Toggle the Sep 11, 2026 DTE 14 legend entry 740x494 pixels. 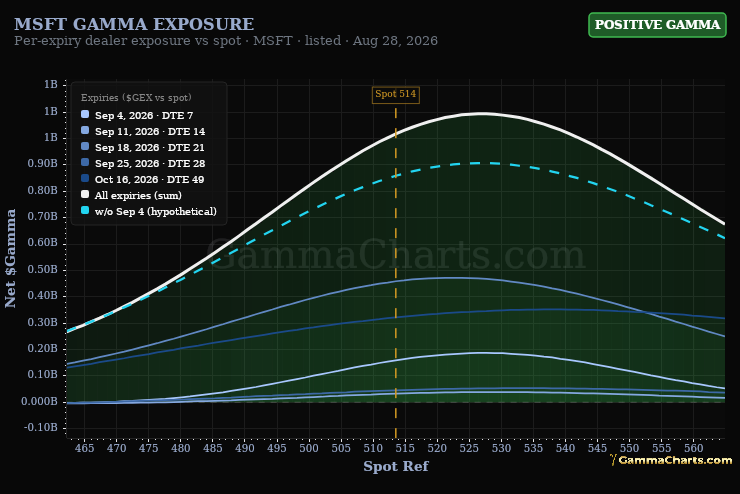click(143, 131)
